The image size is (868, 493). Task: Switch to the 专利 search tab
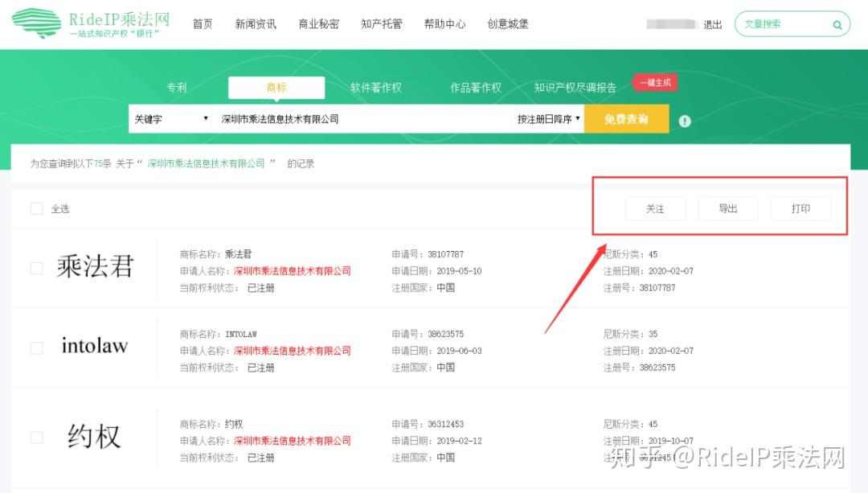point(177,88)
